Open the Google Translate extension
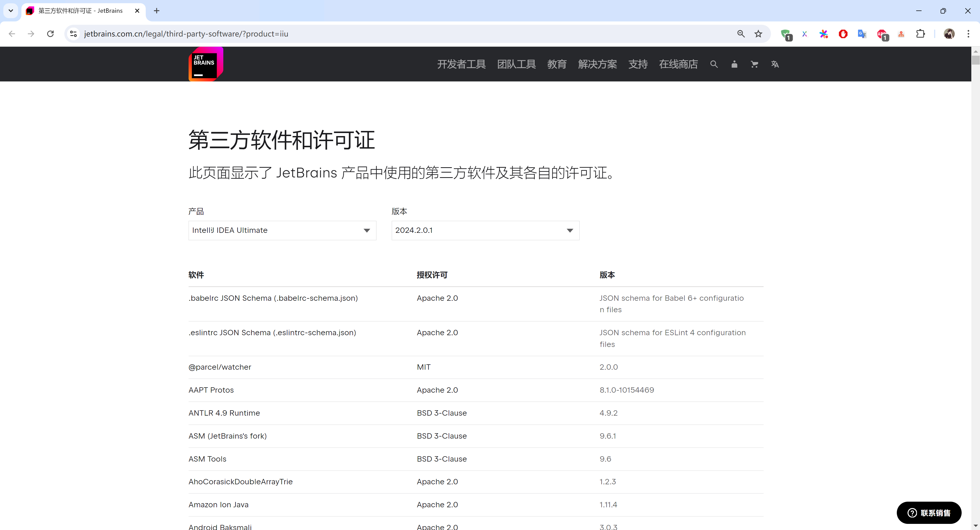 pos(862,34)
